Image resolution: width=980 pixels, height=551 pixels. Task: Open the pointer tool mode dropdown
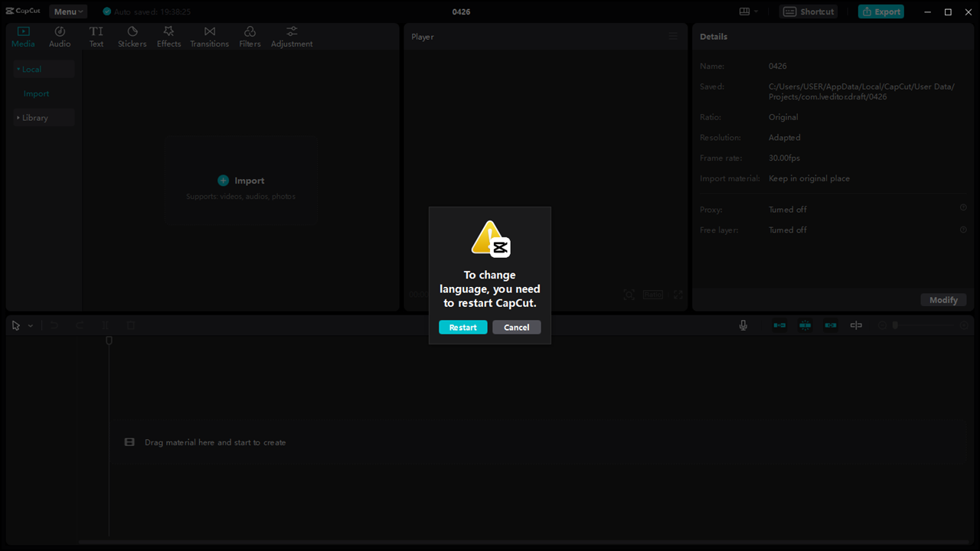click(31, 326)
